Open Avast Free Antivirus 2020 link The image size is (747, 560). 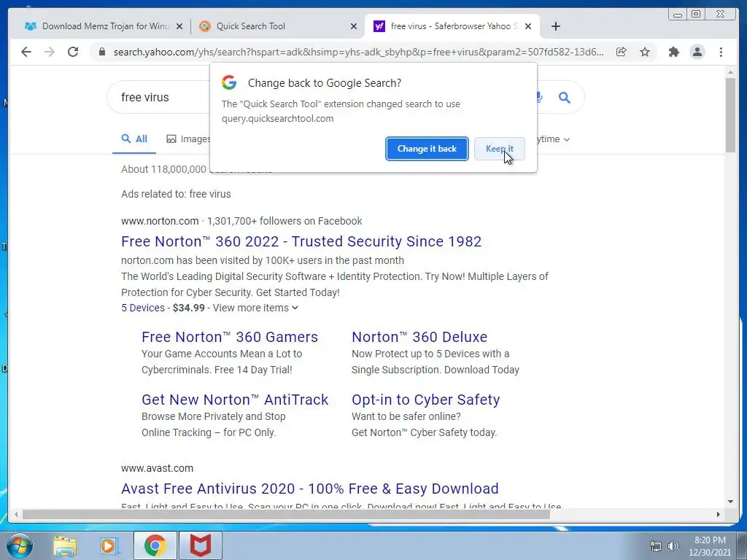point(309,489)
